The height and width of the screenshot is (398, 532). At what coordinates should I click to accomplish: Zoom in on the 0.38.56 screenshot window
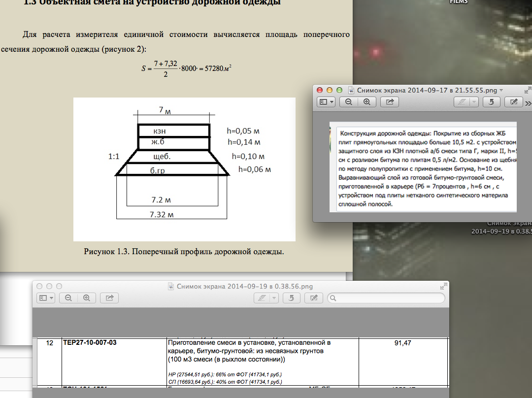coord(87,298)
